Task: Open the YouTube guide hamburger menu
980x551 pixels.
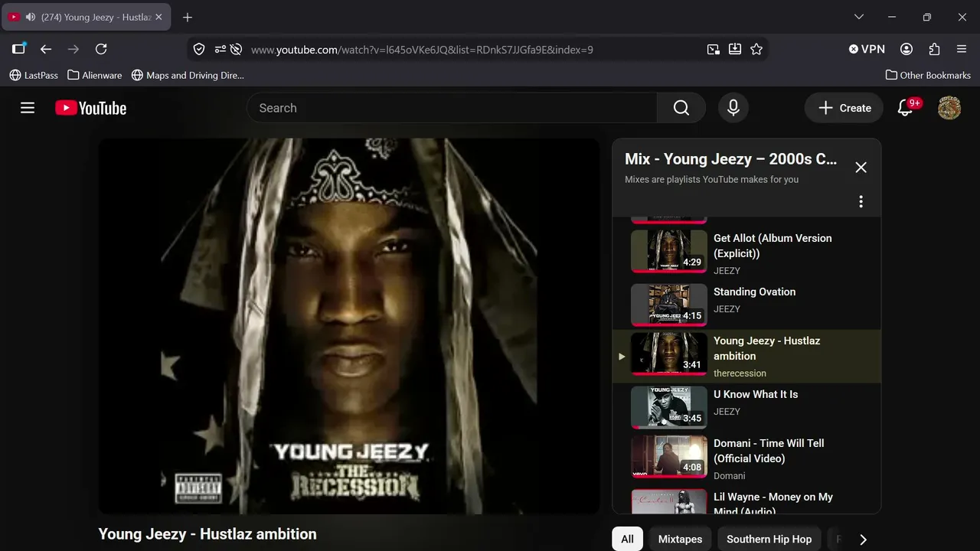Action: 28,108
